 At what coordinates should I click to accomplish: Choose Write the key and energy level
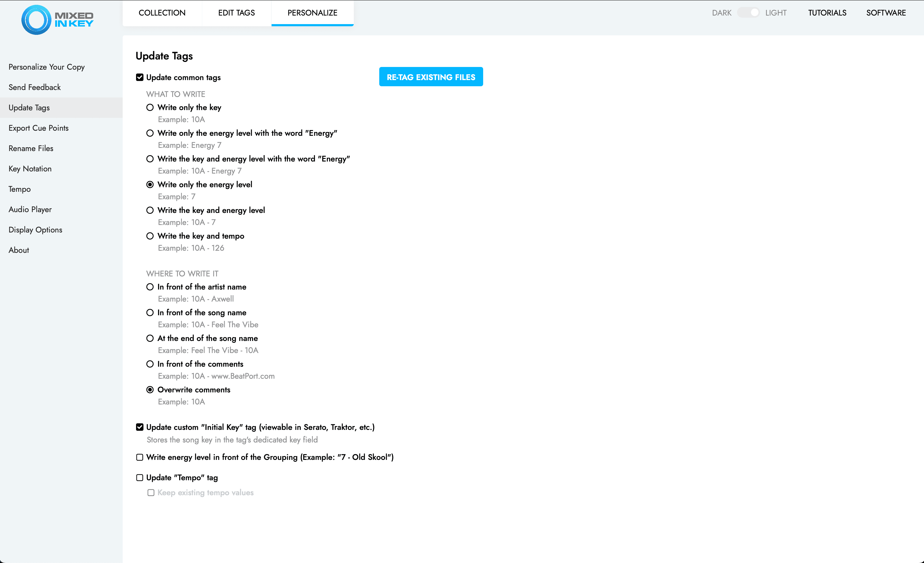pyautogui.click(x=150, y=210)
